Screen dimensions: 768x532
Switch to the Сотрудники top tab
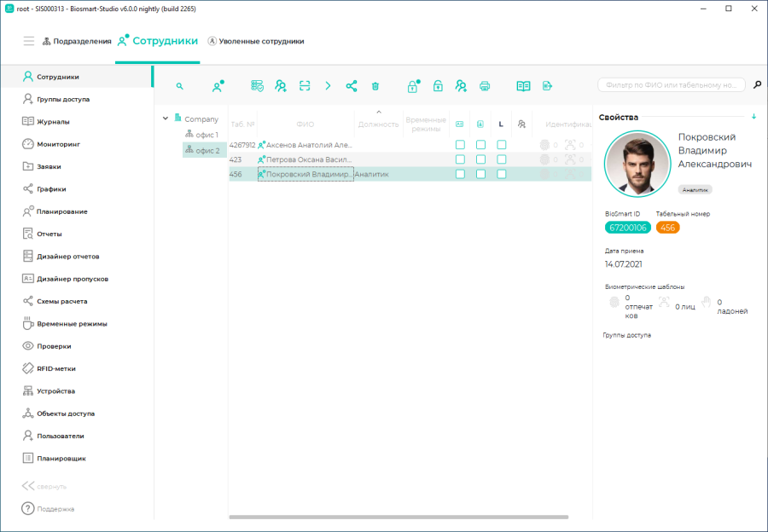[x=158, y=41]
